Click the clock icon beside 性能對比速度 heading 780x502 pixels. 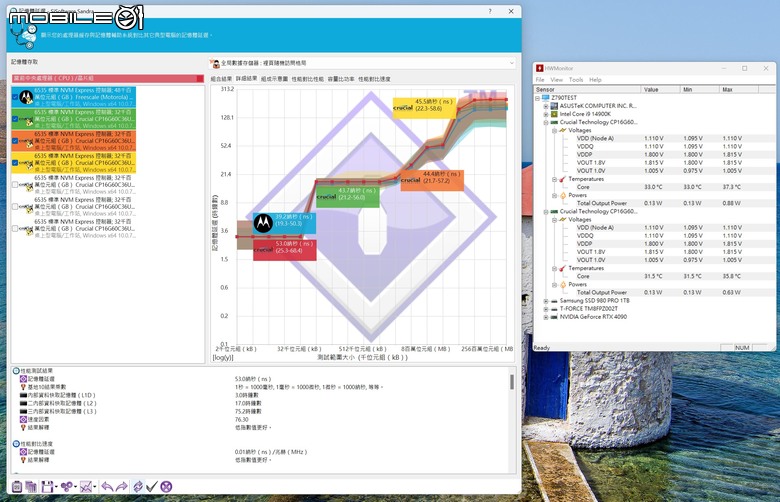coord(16,444)
